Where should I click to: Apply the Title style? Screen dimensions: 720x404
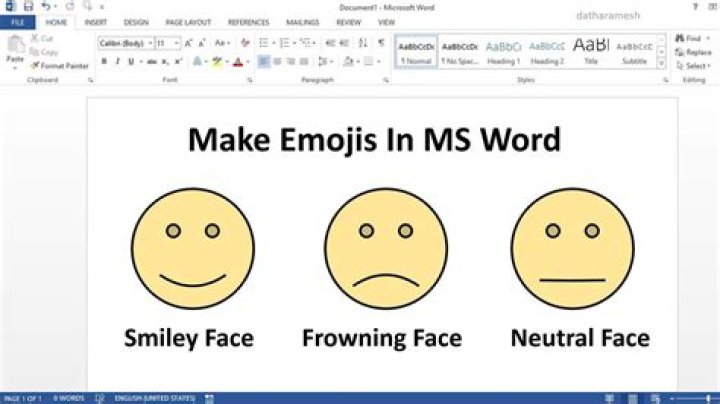click(x=591, y=52)
